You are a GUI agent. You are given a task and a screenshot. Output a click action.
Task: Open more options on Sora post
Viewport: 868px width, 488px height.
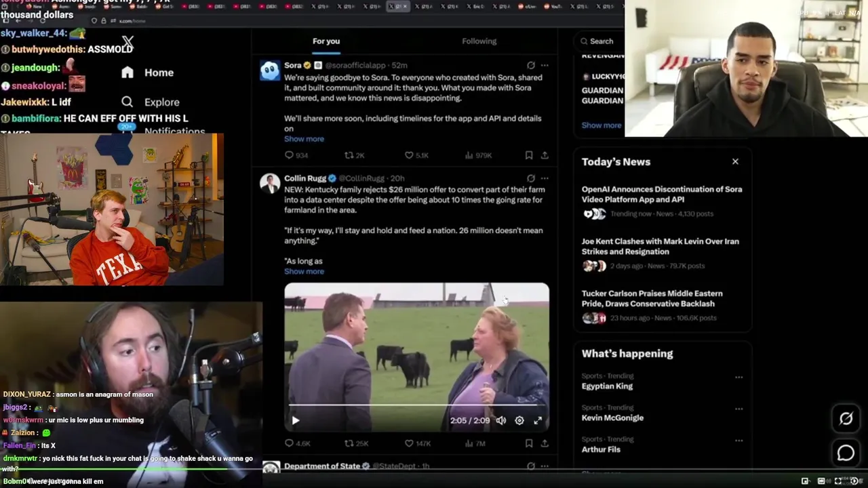pos(545,65)
